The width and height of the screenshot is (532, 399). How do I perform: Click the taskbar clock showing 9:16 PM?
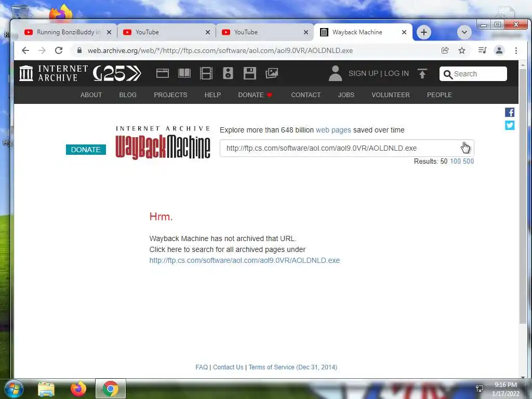click(506, 389)
